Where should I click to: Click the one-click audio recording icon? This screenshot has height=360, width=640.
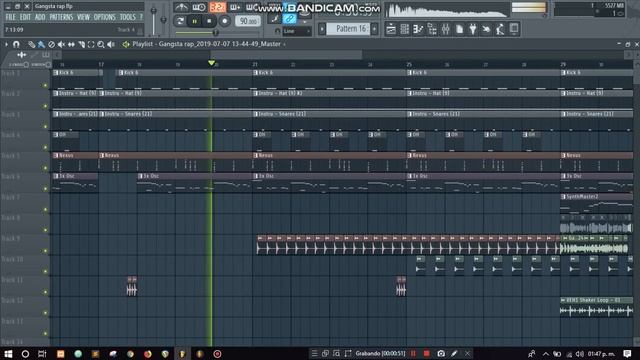click(500, 29)
